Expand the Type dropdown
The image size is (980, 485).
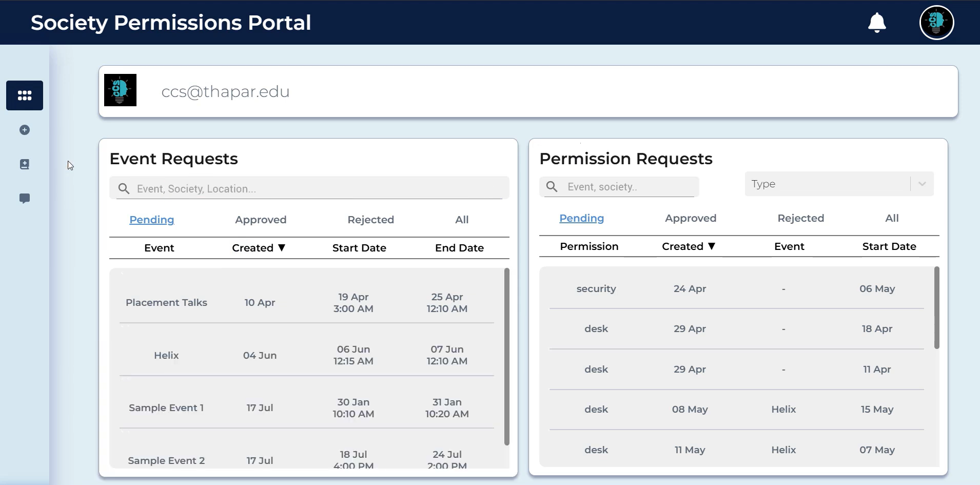coord(922,184)
